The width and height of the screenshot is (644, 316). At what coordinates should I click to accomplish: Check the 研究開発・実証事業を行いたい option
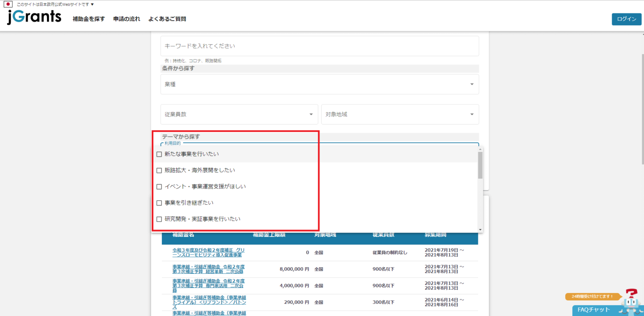[159, 219]
